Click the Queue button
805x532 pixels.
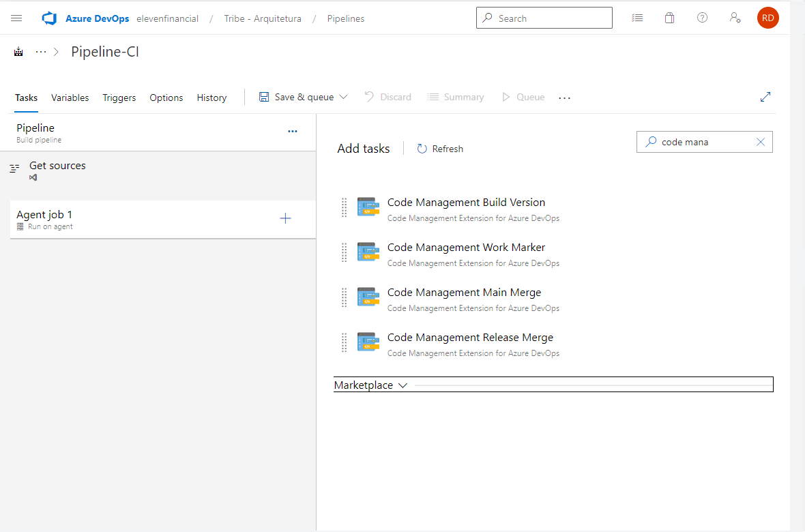[523, 97]
